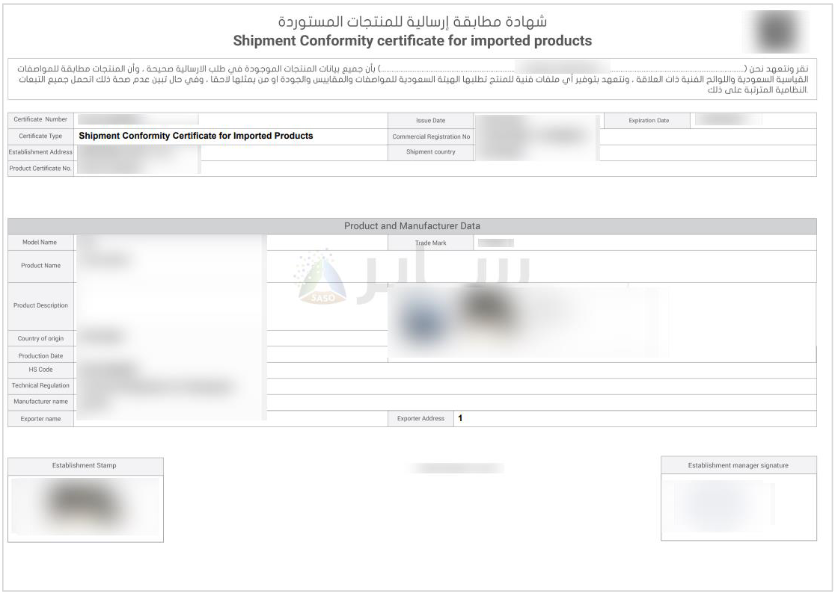The height and width of the screenshot is (595, 837).
Task: Click the 'Shipment country' label
Action: click(430, 152)
